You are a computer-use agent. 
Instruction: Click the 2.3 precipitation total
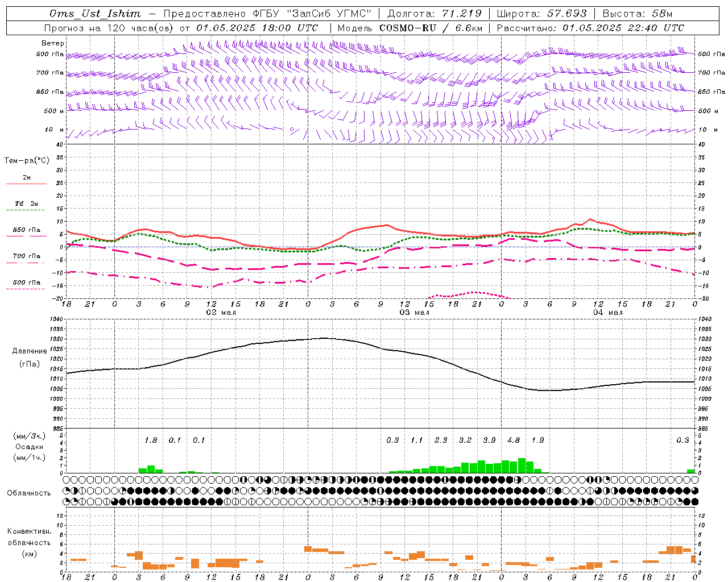coord(441,440)
